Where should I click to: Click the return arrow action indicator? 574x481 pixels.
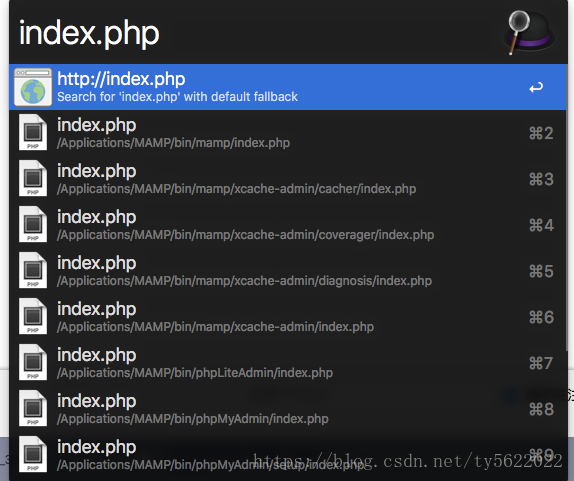536,87
